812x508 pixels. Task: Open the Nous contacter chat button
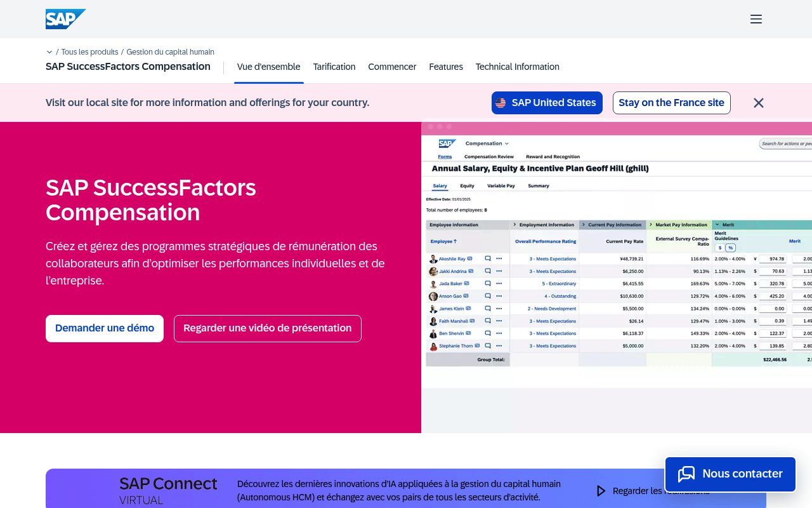pos(730,474)
